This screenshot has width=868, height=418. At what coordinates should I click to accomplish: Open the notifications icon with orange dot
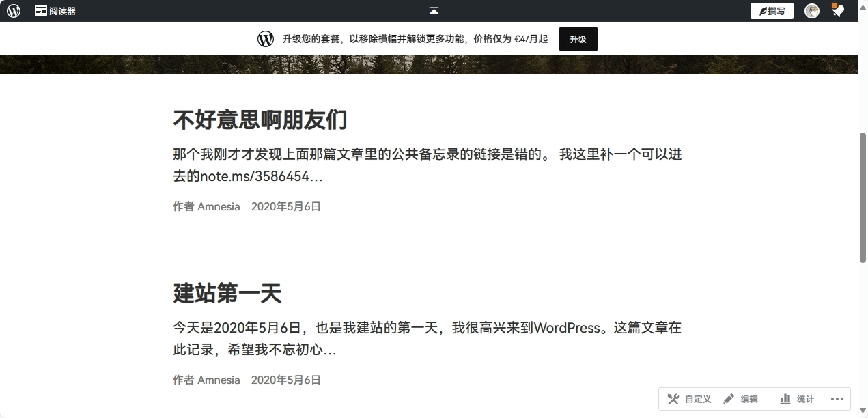coord(837,10)
